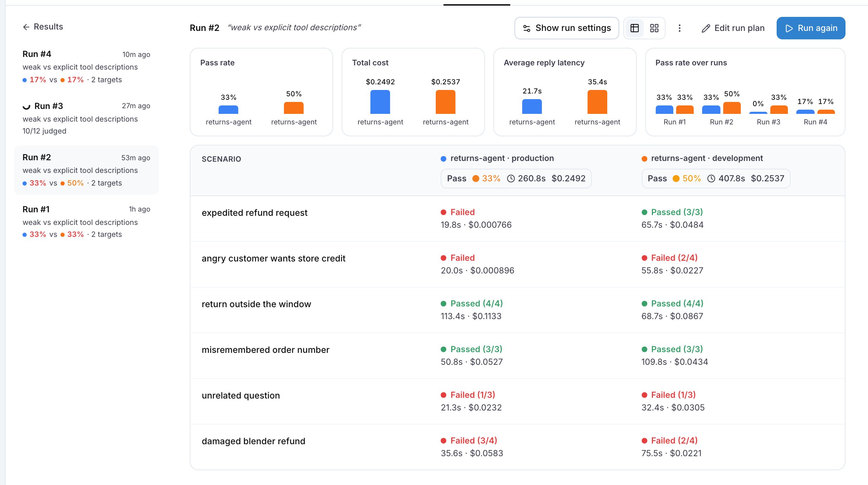Click the back arrow next to Results
Image resolution: width=868 pixels, height=485 pixels.
[x=26, y=27]
